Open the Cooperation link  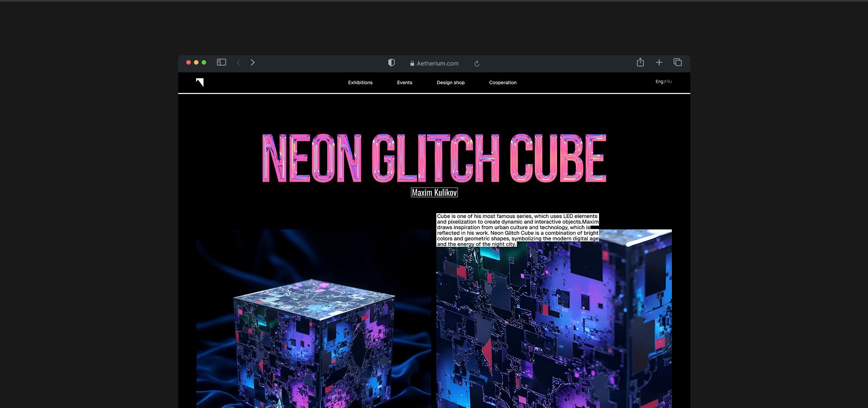click(502, 83)
